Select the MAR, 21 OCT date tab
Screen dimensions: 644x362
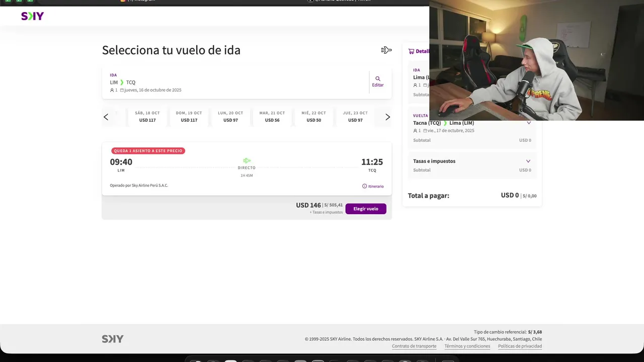click(272, 117)
